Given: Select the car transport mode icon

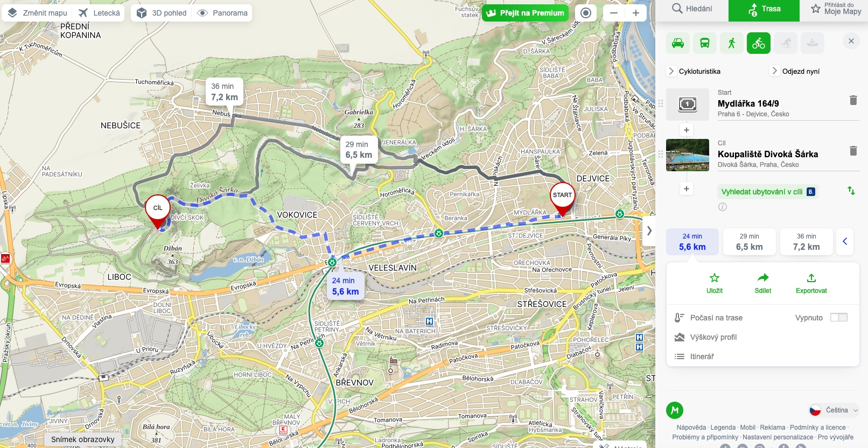Looking at the screenshot, I should click(x=678, y=43).
